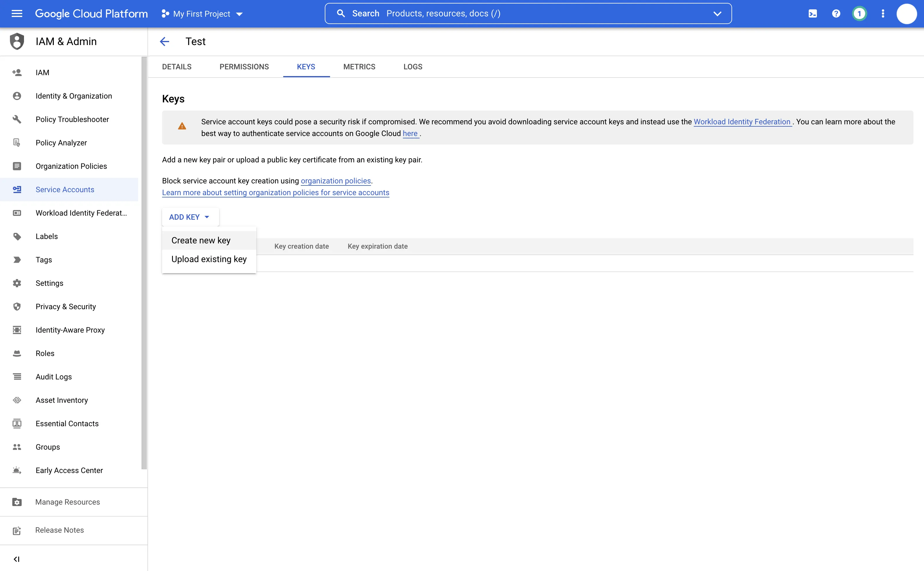Image resolution: width=924 pixels, height=571 pixels.
Task: Select Upload existing key option
Action: coord(209,259)
